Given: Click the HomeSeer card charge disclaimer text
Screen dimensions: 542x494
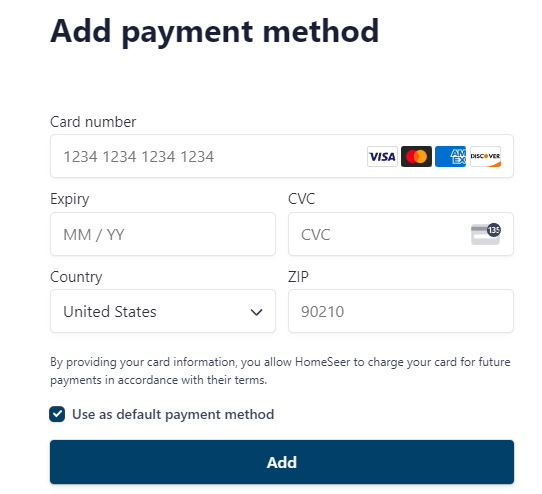Looking at the screenshot, I should (280, 371).
